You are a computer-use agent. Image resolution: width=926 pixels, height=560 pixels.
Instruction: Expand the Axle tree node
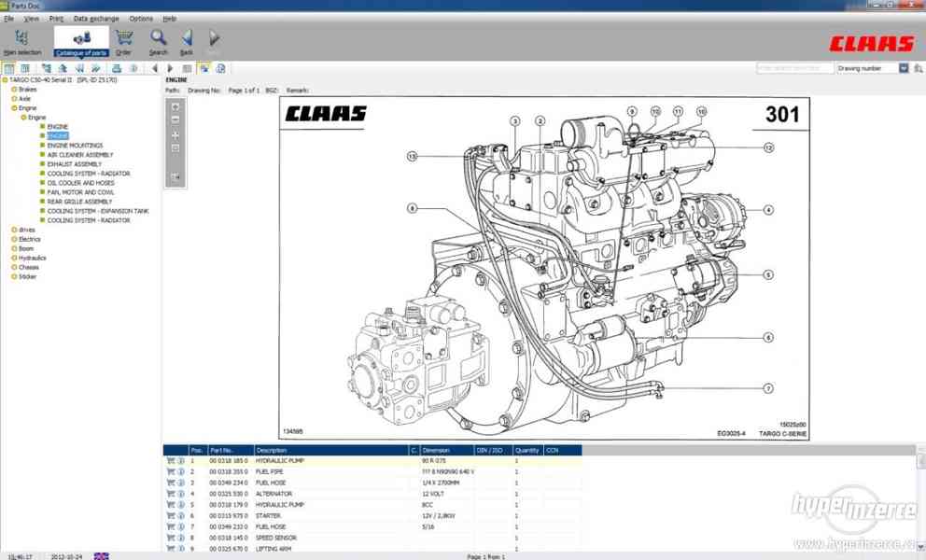pos(14,99)
